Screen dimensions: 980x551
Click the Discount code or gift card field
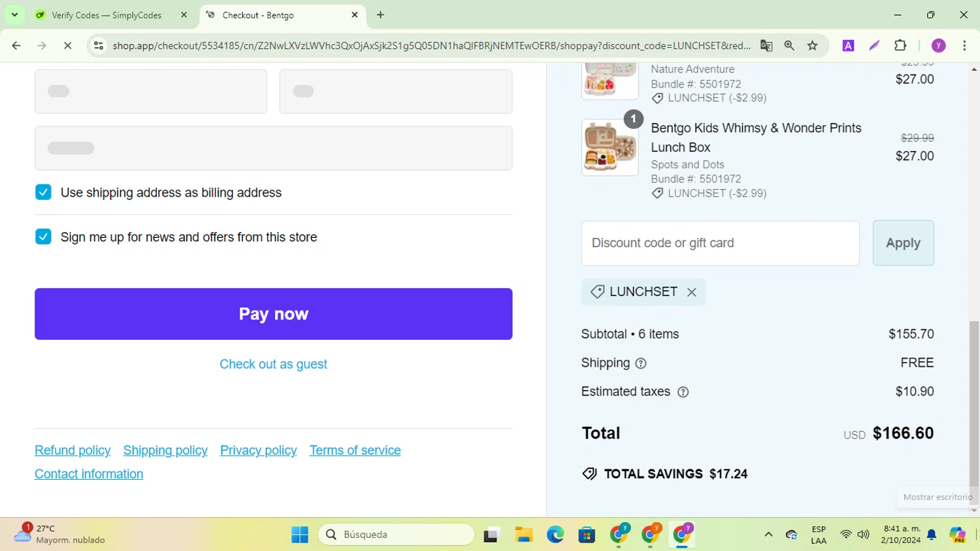(720, 243)
